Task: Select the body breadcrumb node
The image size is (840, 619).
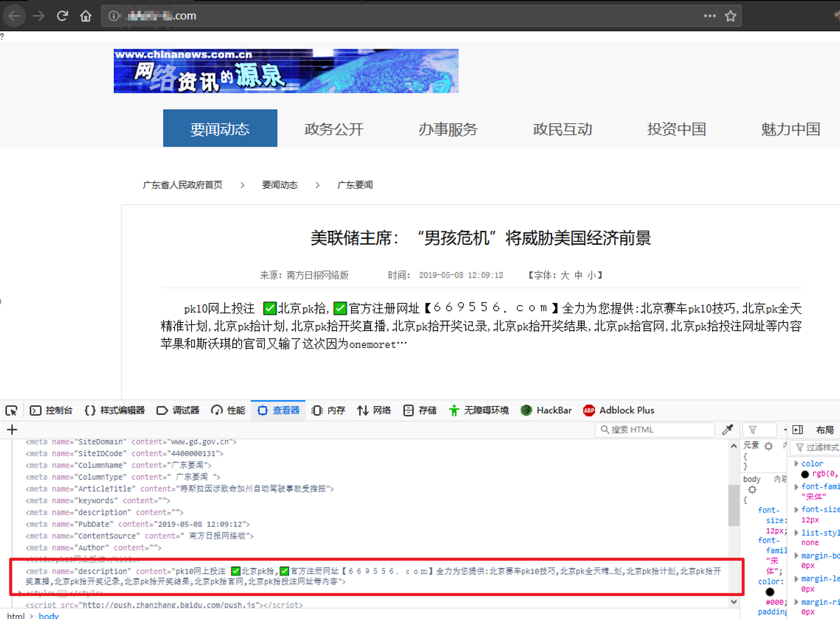Action: click(x=49, y=616)
